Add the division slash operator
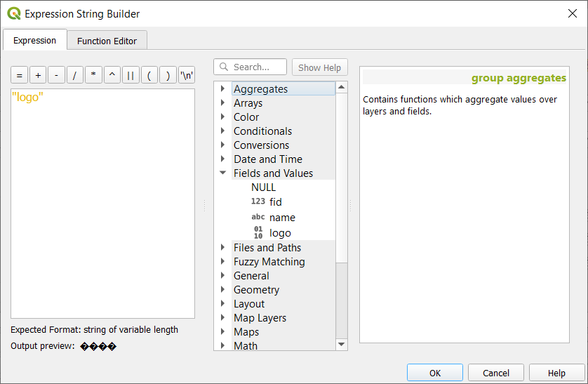The image size is (588, 384). [75, 75]
